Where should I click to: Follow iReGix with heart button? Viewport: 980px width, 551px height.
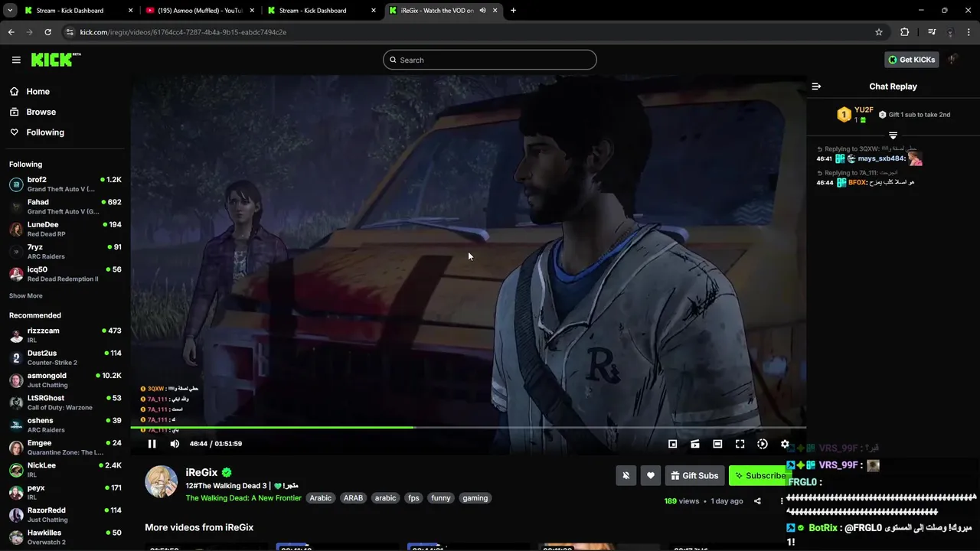tap(650, 475)
